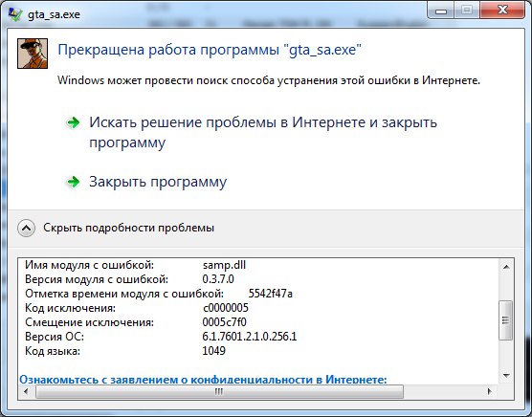This screenshot has height=417, width=532.
Task: Click the horizontal scrollbar thumb
Action: [219, 391]
